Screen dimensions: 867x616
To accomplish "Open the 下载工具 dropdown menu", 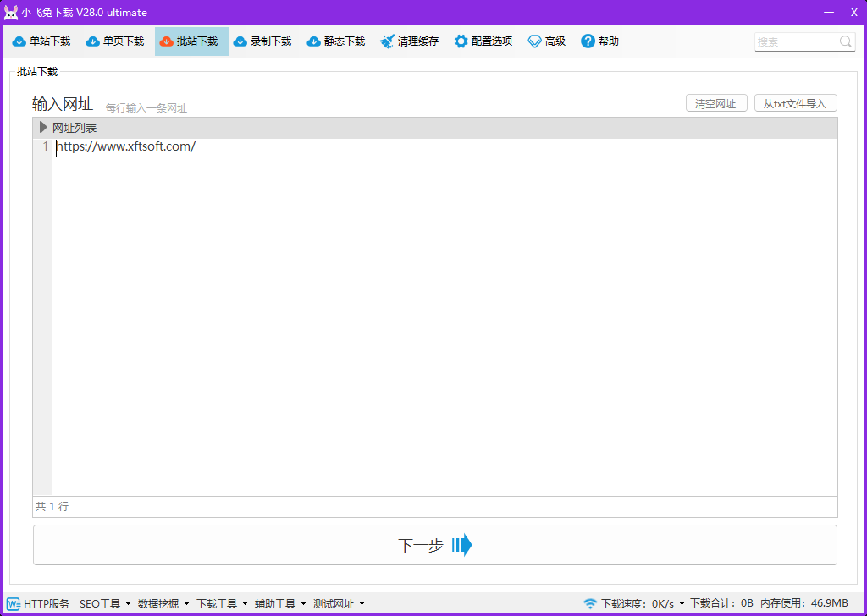I will tap(221, 603).
